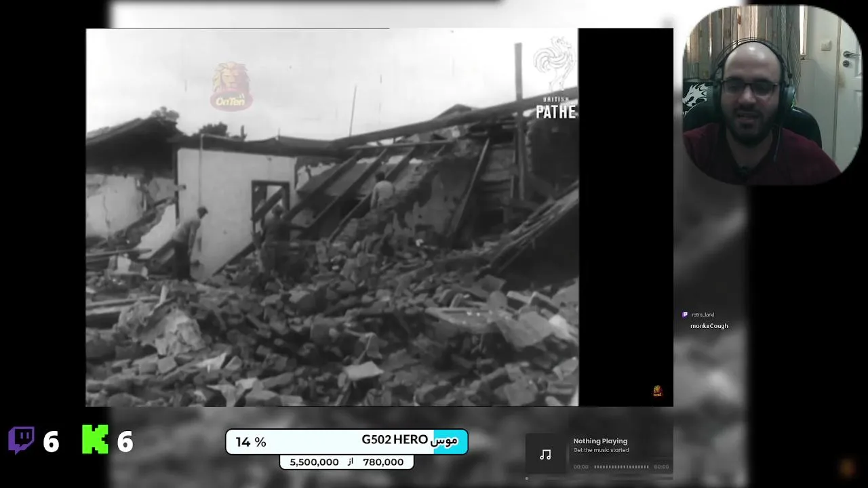Click the Nothing Playing title
Image resolution: width=868 pixels, height=488 pixels.
pyautogui.click(x=600, y=441)
